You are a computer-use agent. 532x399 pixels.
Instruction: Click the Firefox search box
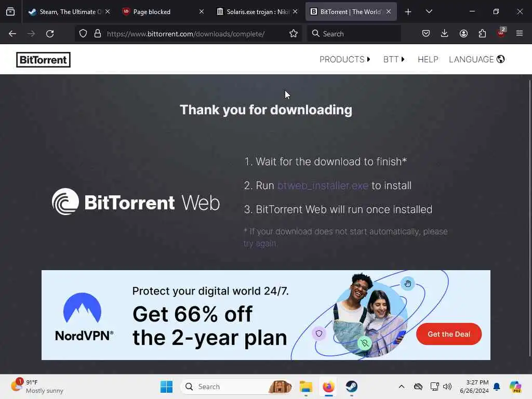(354, 34)
